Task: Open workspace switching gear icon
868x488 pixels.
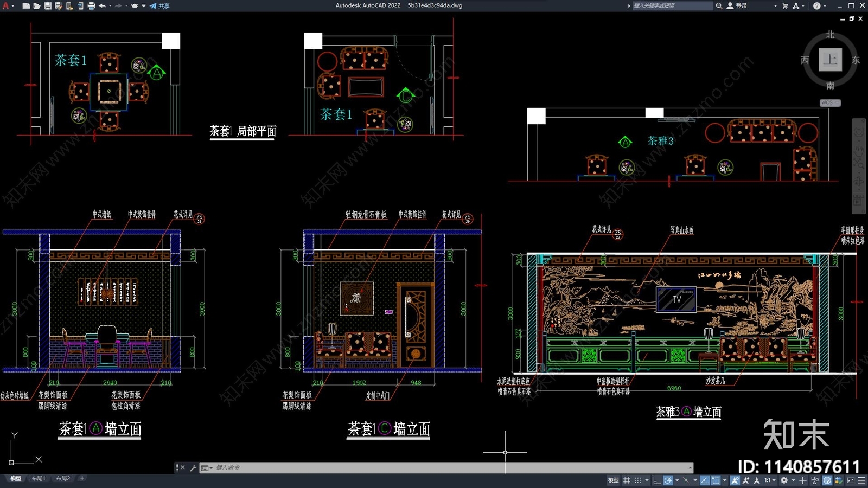Action: pos(784,480)
